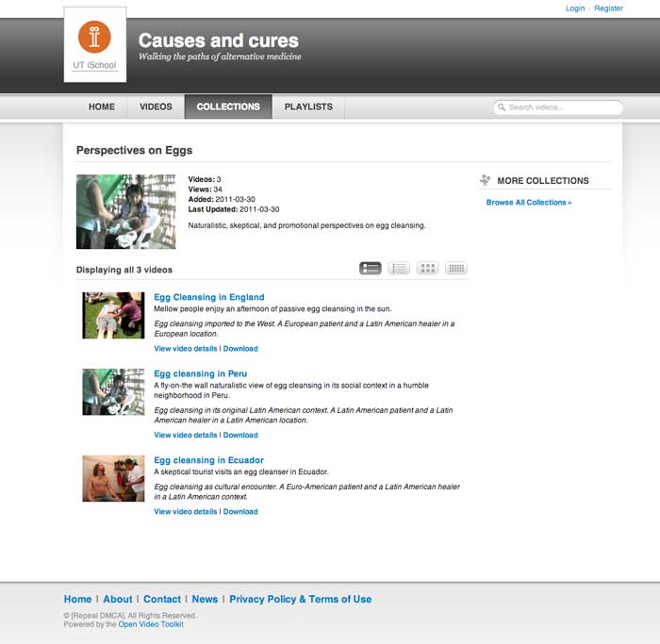Switch to compact list view icon
Screen dimensions: 660x644
click(399, 269)
